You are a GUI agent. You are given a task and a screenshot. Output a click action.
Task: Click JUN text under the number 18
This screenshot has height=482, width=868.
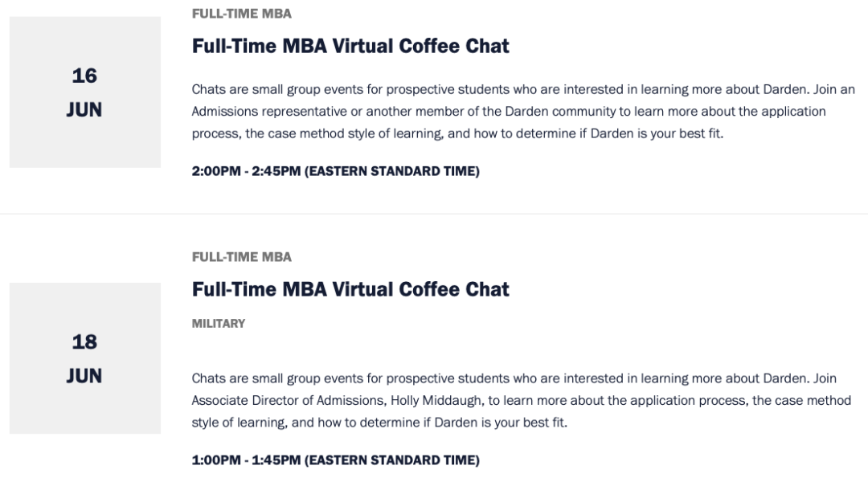[84, 376]
